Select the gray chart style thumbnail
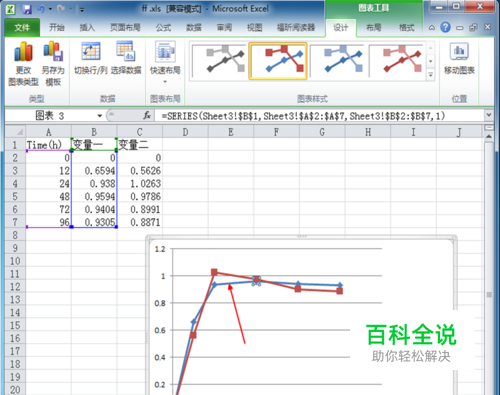 (219, 61)
